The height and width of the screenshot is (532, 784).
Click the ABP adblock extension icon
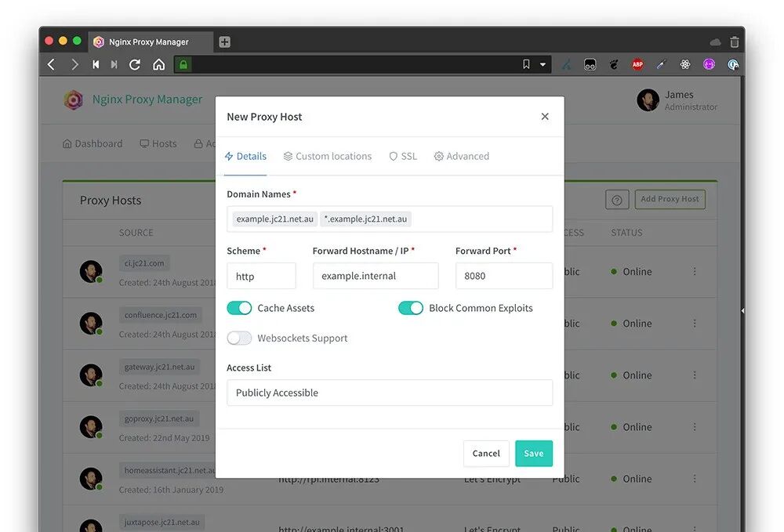click(x=637, y=64)
